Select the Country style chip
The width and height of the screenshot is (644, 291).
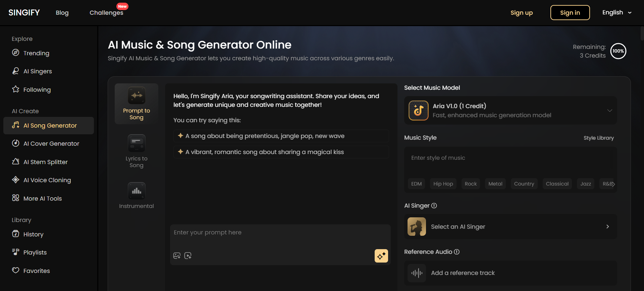click(x=524, y=184)
